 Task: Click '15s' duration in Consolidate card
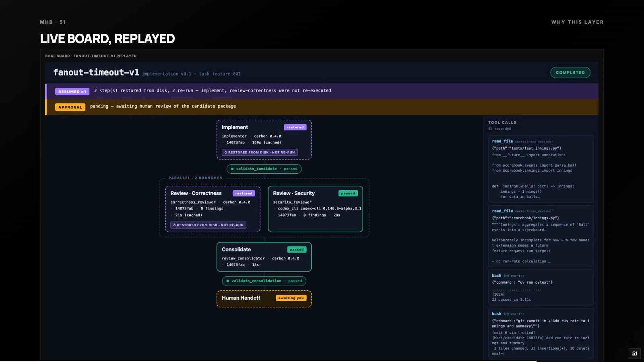click(256, 265)
